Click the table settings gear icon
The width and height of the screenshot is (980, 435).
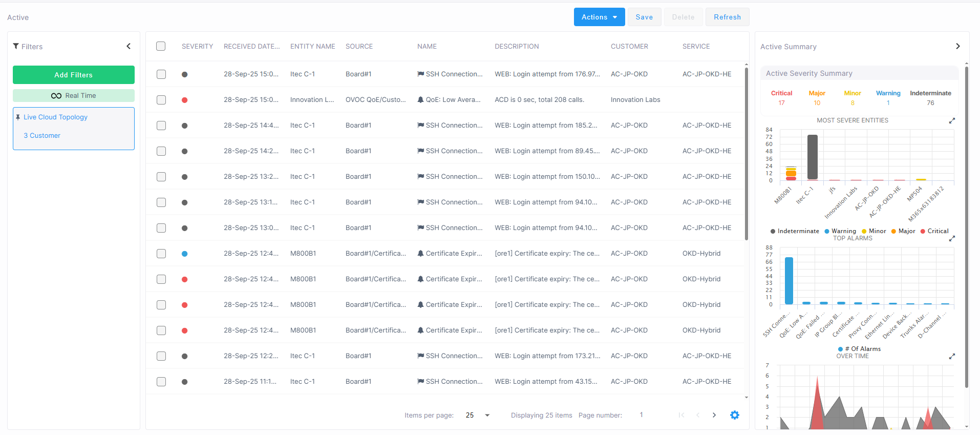pos(734,415)
